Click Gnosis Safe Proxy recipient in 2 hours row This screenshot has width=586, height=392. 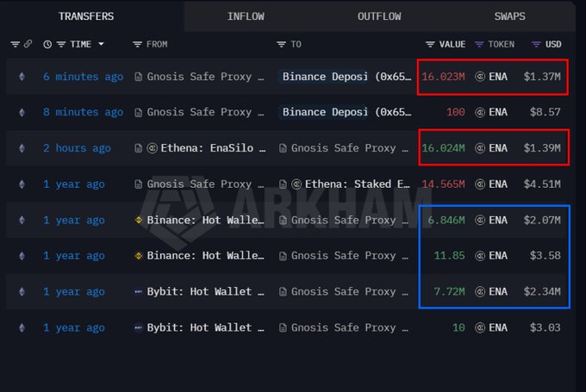pos(349,148)
